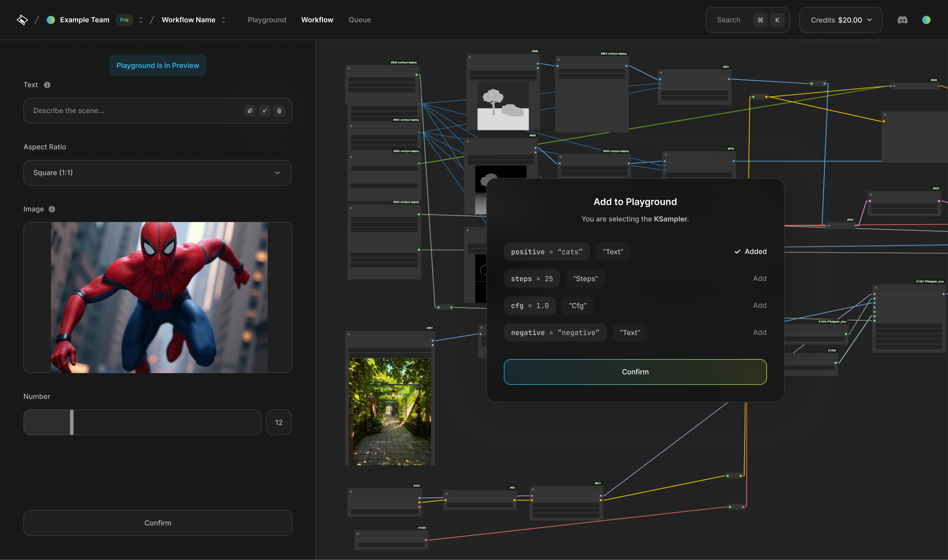
Task: Open the Credits $20.00 dropdown
Action: (x=840, y=20)
